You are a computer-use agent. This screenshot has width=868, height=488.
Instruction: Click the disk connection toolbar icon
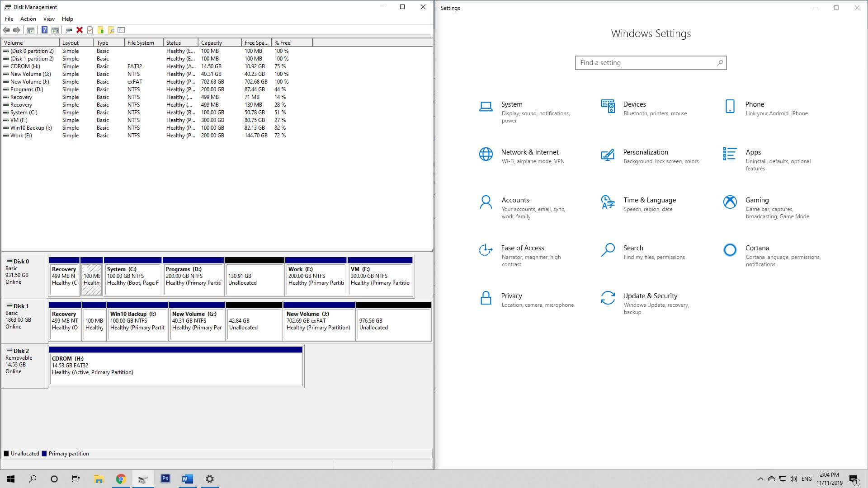coord(69,30)
